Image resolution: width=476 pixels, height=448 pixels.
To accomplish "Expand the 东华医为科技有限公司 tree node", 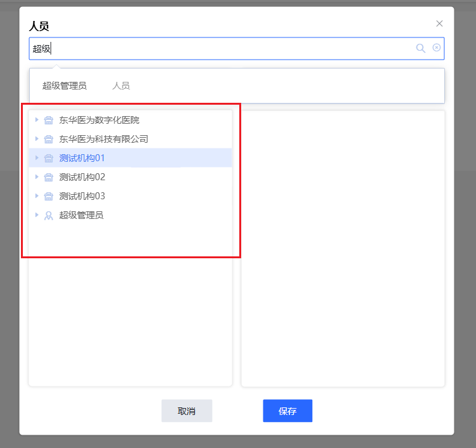I will coord(37,139).
